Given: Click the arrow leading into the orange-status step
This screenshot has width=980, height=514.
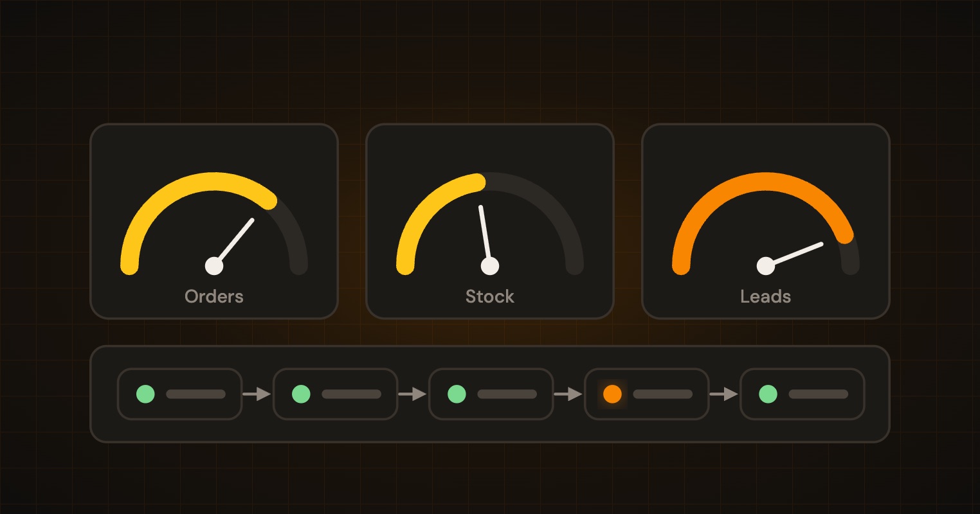Looking at the screenshot, I should tap(568, 394).
